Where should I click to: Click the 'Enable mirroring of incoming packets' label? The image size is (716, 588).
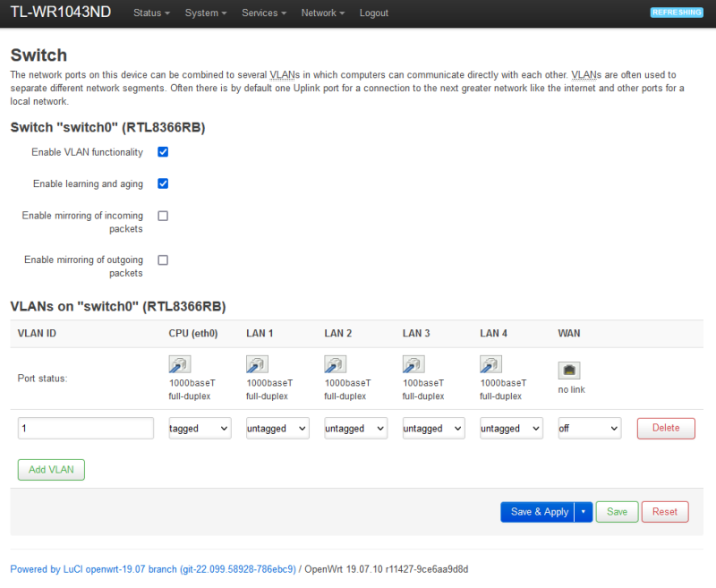point(82,222)
